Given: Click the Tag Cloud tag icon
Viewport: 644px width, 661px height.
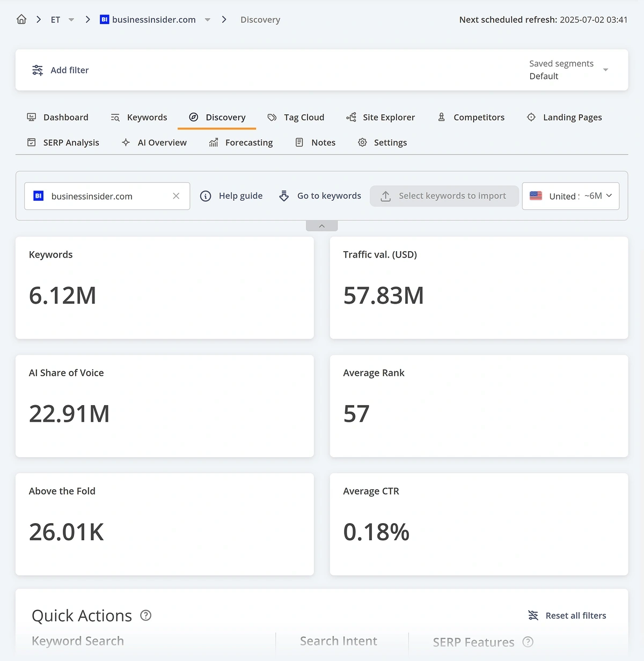Looking at the screenshot, I should (x=272, y=117).
